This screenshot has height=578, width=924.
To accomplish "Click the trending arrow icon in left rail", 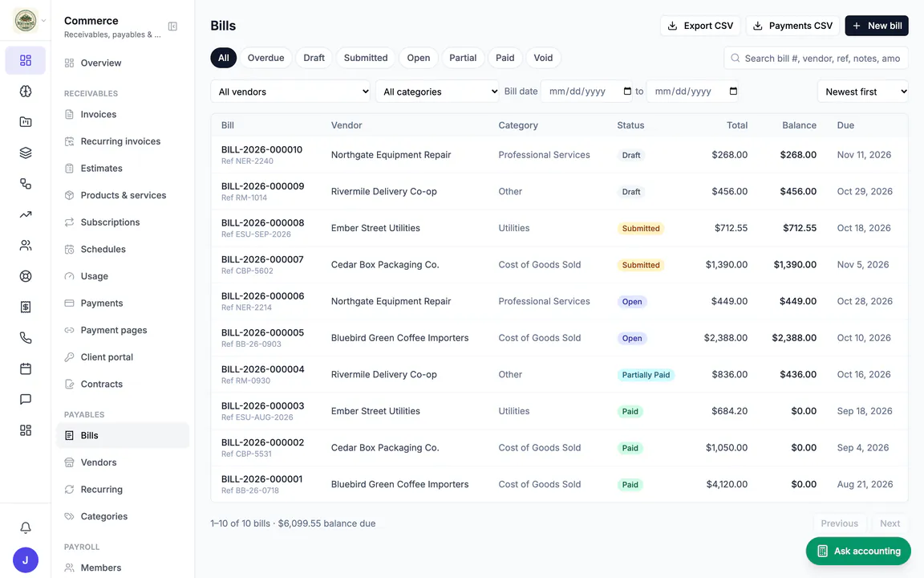I will 26,214.
